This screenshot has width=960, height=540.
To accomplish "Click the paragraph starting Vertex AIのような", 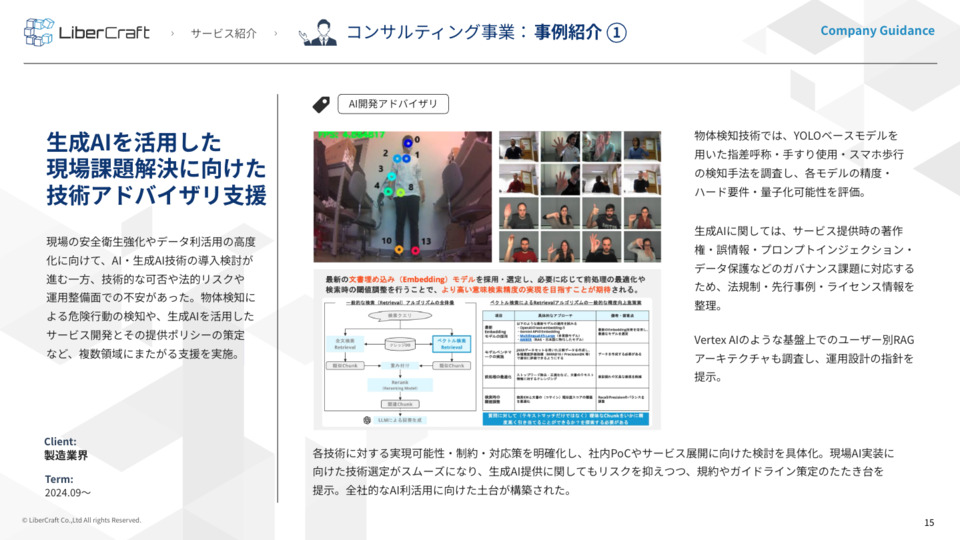I will (804, 358).
